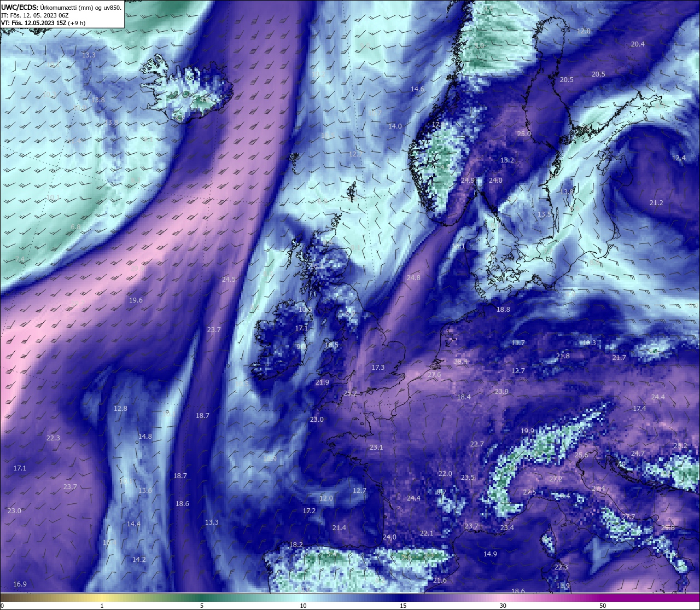This screenshot has width=700, height=610.
Task: Click the 13.2 value label
Action: tap(507, 160)
